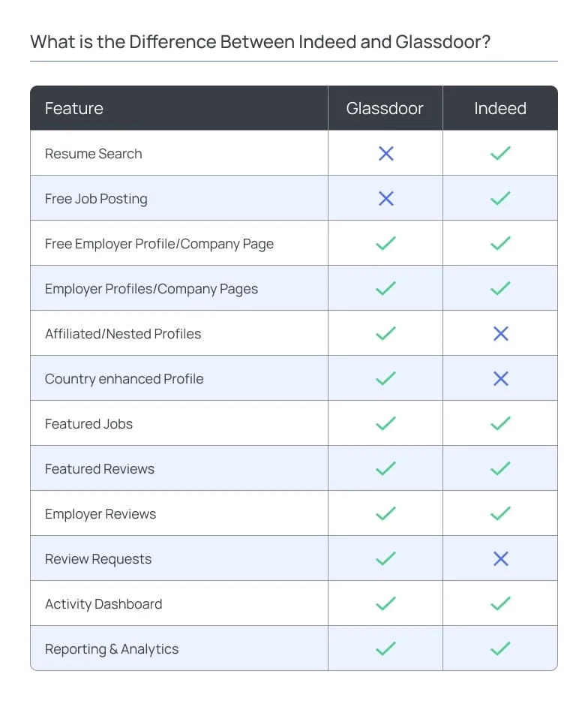Click the Glassdoor cross icon for Resume Search
The image size is (588, 701).
(x=386, y=153)
